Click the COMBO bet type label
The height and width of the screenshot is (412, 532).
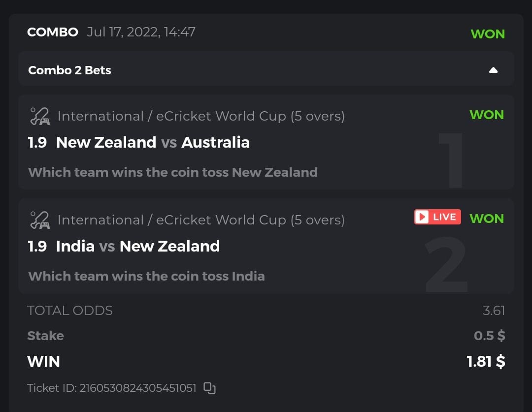(53, 32)
